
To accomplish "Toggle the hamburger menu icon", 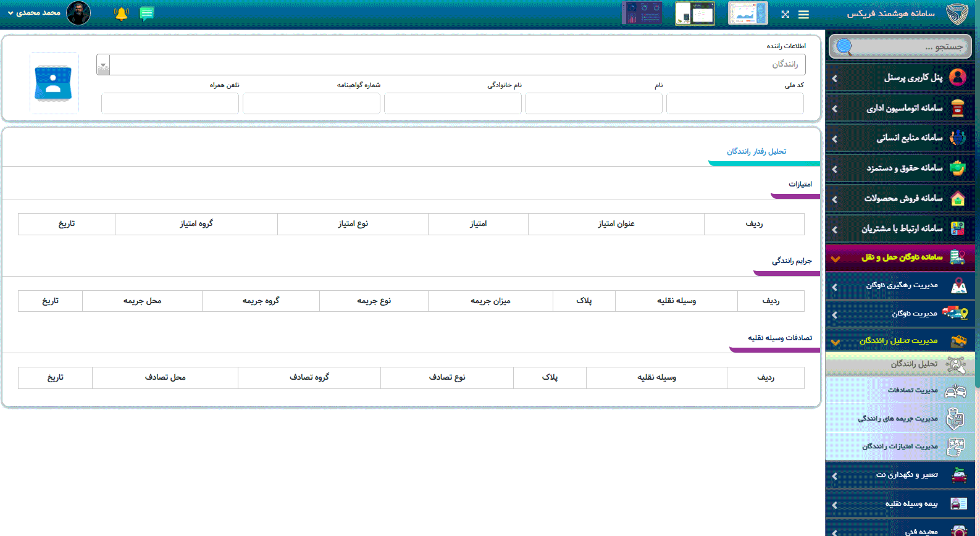I will (x=803, y=14).
